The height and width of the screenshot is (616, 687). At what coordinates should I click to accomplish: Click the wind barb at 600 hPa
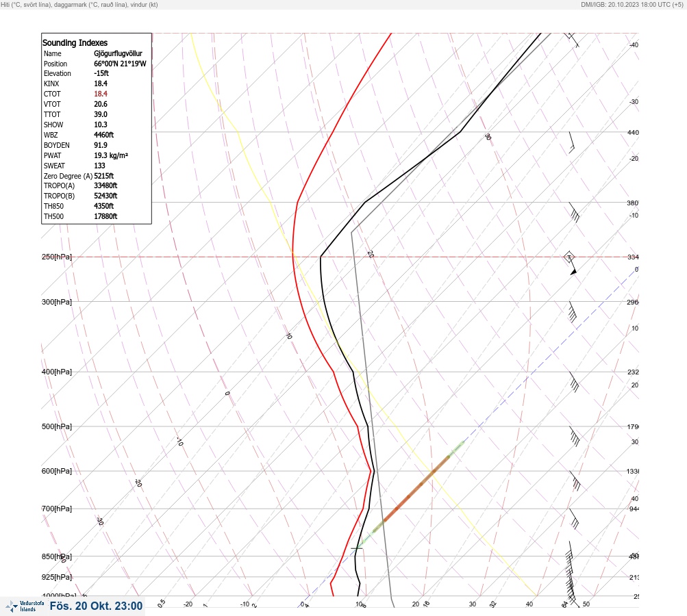pos(575,480)
